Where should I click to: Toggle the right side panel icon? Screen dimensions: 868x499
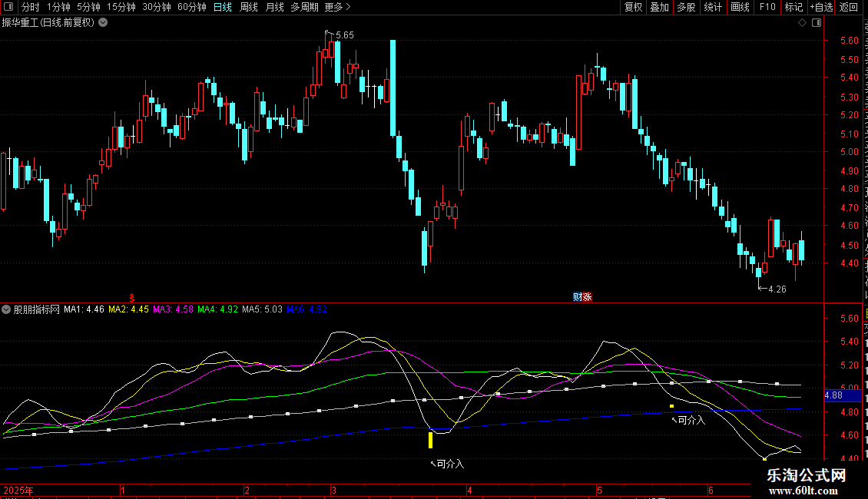pyautogui.click(x=817, y=23)
